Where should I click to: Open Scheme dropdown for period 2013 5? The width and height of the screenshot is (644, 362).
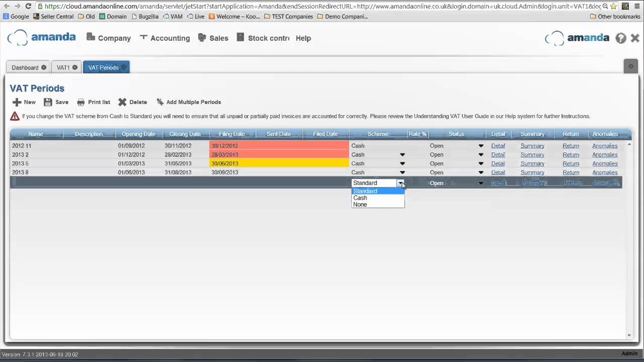pyautogui.click(x=403, y=163)
